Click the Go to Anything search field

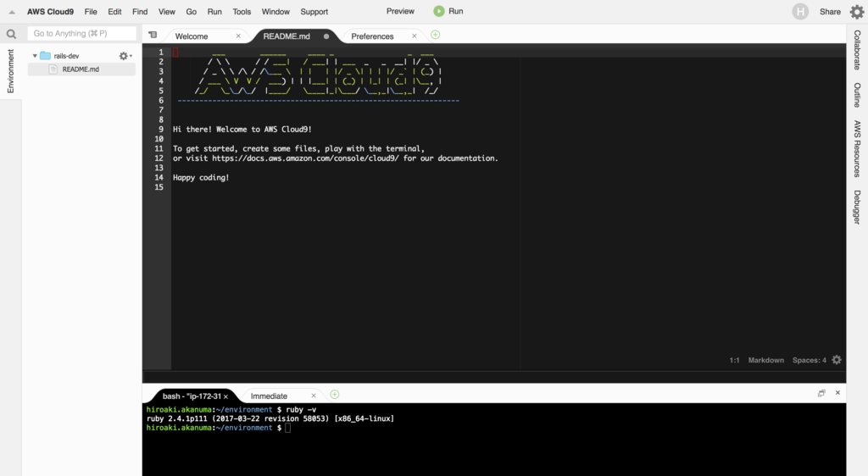pyautogui.click(x=82, y=34)
